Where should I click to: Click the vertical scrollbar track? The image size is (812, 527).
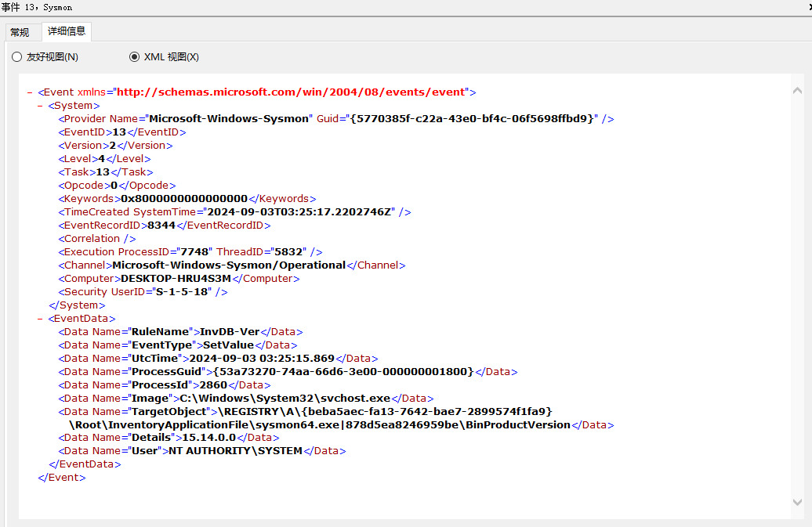(x=798, y=296)
